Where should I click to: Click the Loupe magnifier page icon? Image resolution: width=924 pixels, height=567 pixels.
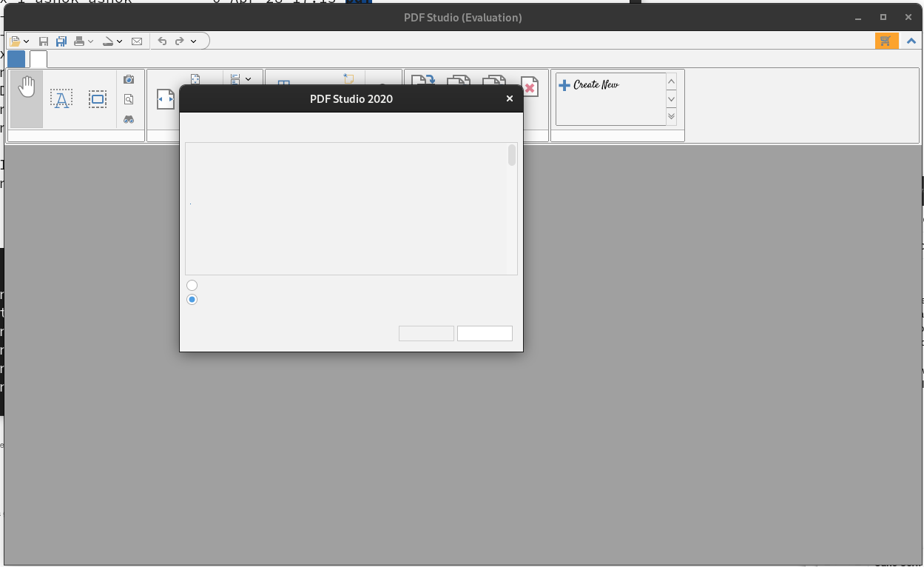point(129,99)
